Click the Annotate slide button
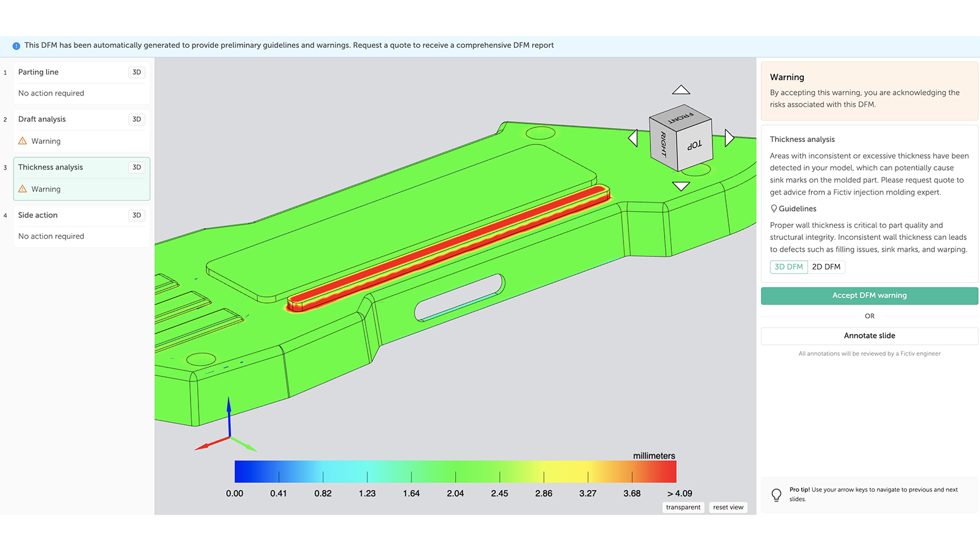Screen dimensions: 980x551 coord(869,335)
